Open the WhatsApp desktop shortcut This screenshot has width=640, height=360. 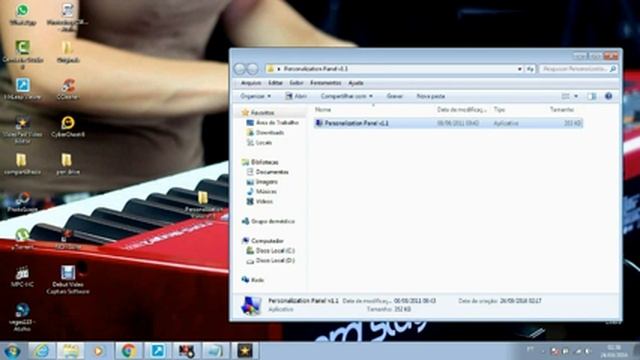pos(22,14)
